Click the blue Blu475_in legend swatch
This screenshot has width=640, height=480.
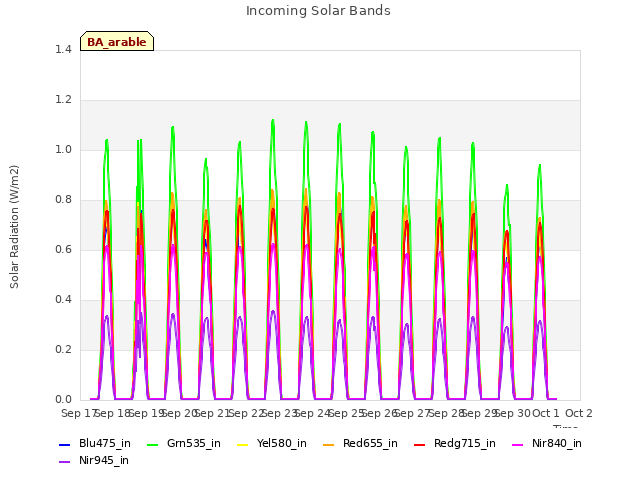[64, 444]
